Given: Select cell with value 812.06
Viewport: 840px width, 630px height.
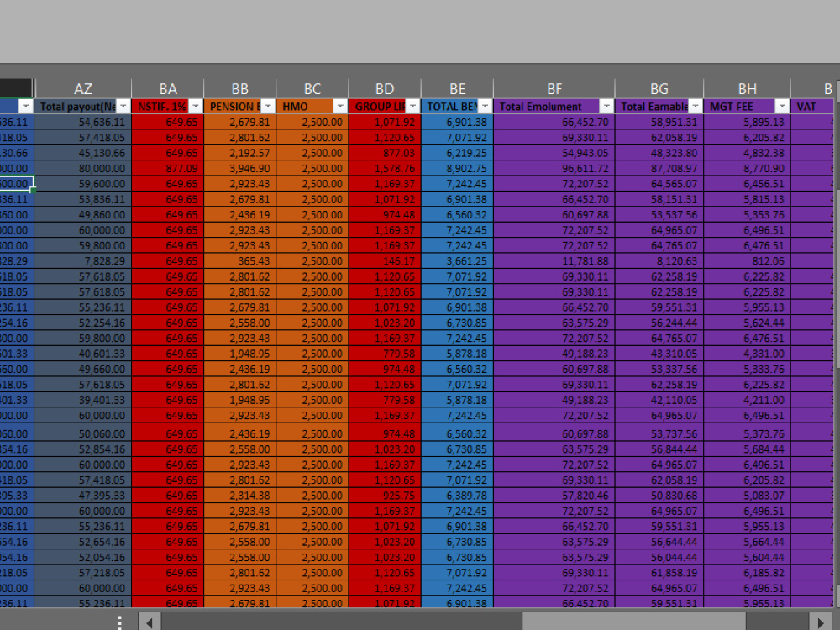Looking at the screenshot, I should [747, 261].
